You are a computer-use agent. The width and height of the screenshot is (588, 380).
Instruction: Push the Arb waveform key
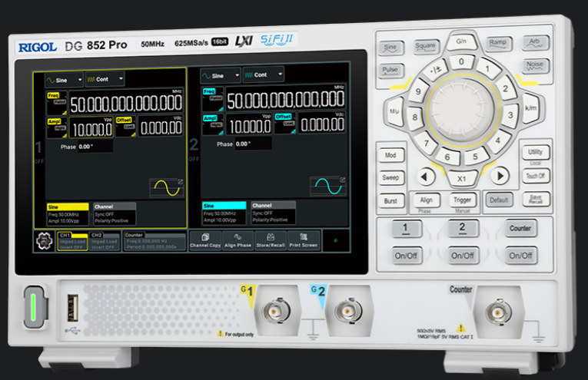coord(535,42)
